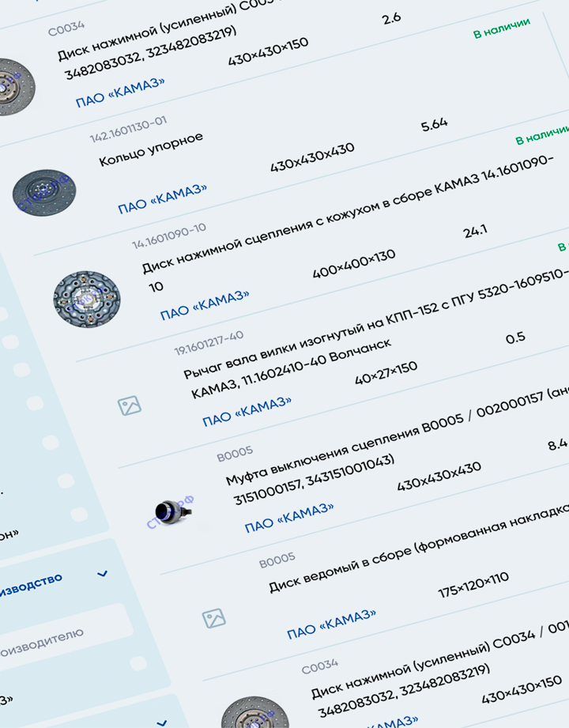Image resolution: width=569 pixels, height=728 pixels.
Task: Open ПАО «КАМАЗ» link under Муфта выключения сцепления
Action: 288,517
